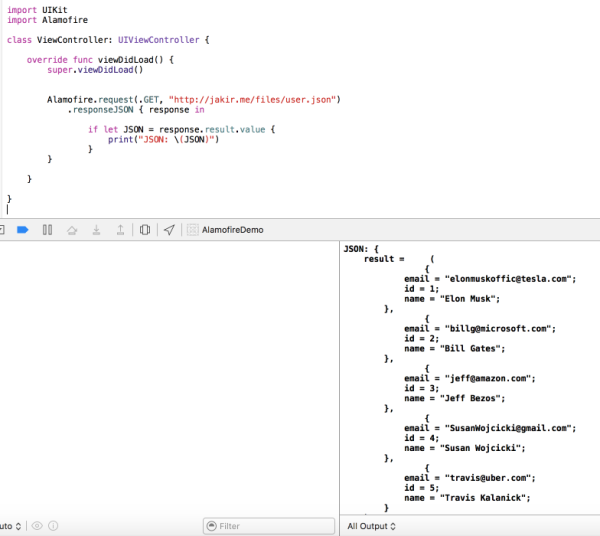Click the Quick Look eye icon
Screen dimensions: 600x536
37,525
